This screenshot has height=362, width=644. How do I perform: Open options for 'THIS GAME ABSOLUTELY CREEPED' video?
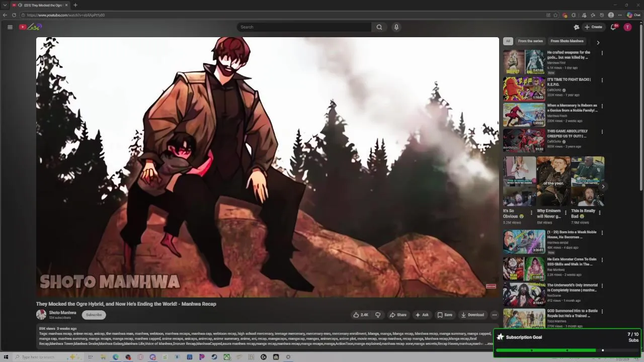coord(602,132)
